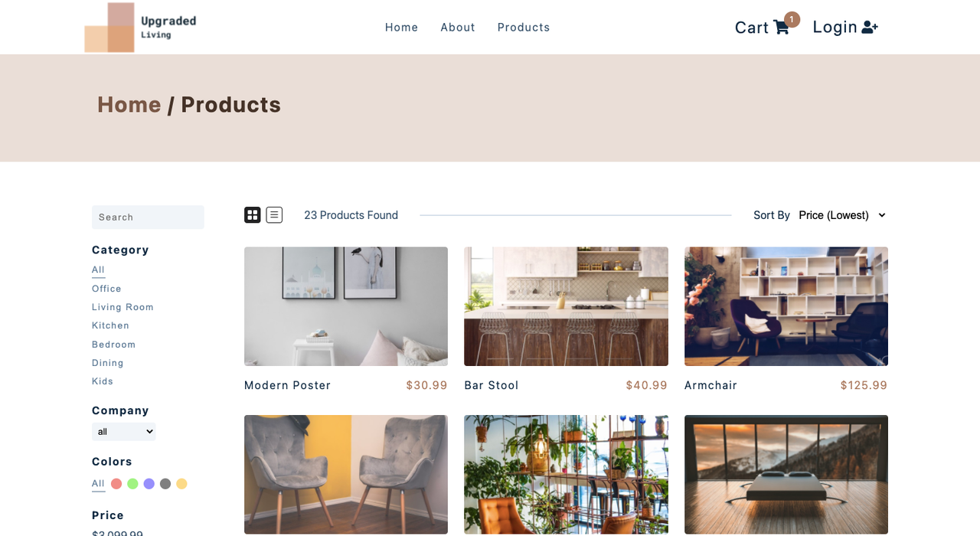Navigate to Home from breadcrumb

tap(129, 105)
